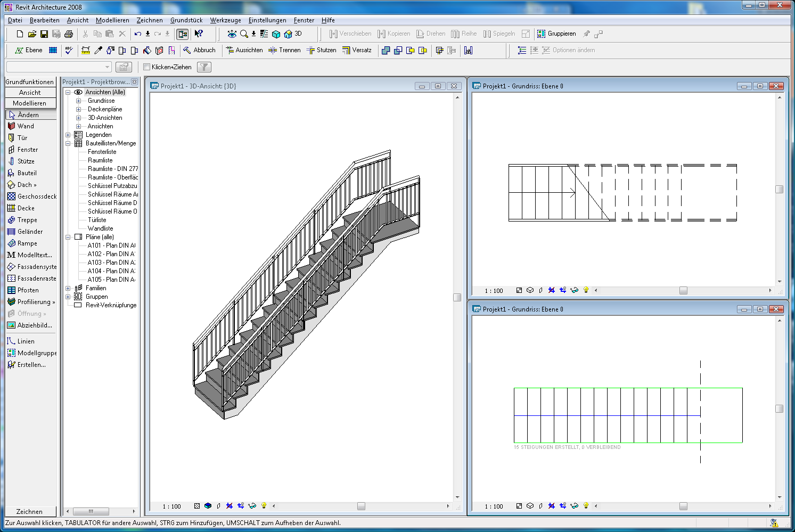Click the Ausrichten align tool
This screenshot has width=795, height=532.
[244, 50]
